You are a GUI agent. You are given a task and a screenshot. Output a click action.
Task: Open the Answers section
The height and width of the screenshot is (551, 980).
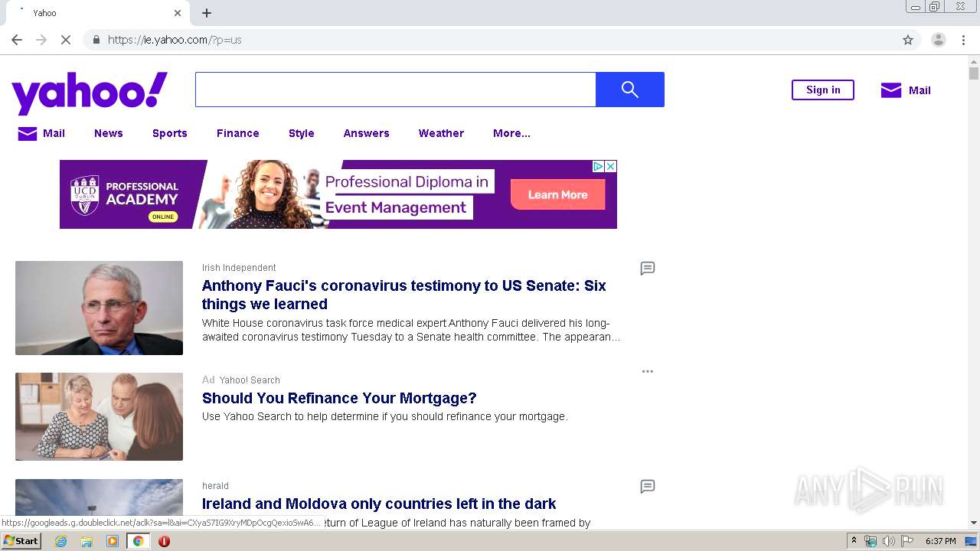tap(367, 133)
